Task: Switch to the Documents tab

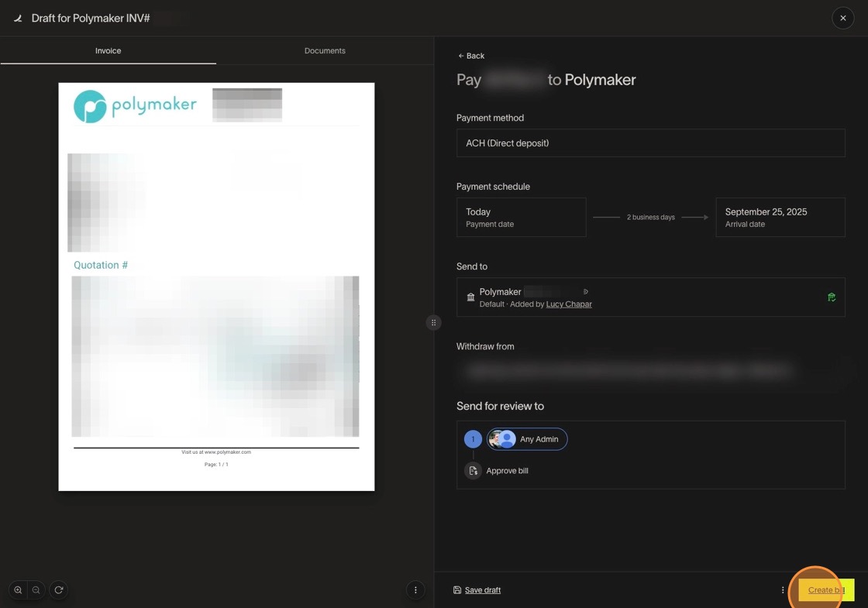Action: point(325,51)
